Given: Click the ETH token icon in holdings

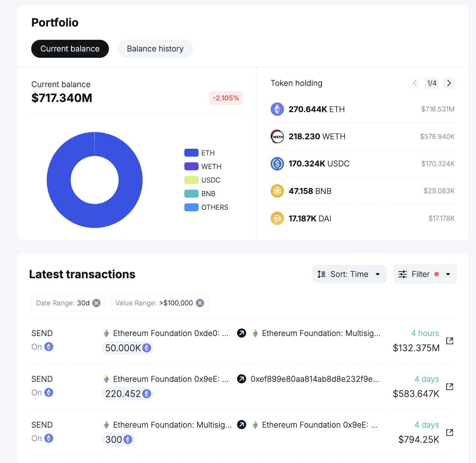Looking at the screenshot, I should pyautogui.click(x=277, y=109).
